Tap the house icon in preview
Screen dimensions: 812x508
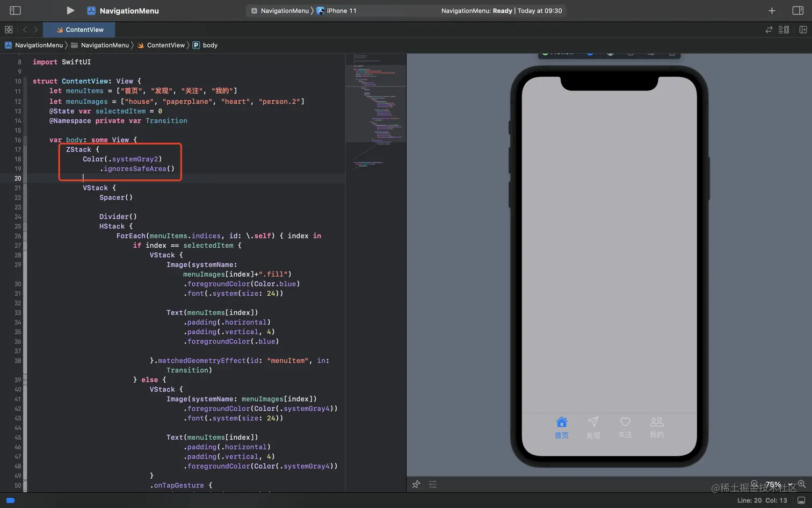point(562,422)
